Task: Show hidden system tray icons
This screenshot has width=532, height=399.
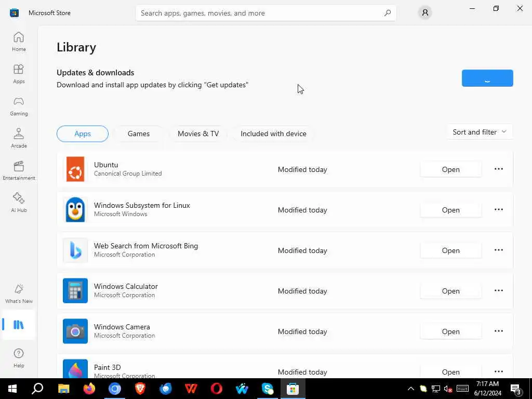Action: [410, 389]
